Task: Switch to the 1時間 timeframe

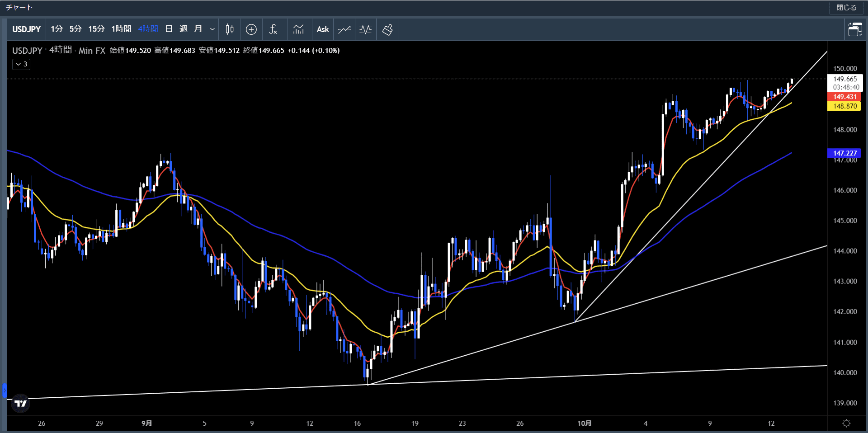Action: (121, 29)
